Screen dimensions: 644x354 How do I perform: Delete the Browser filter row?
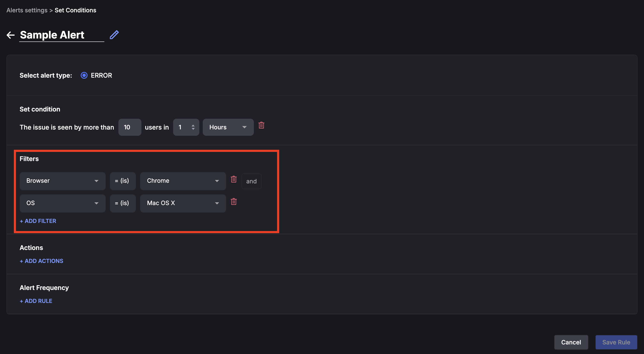[233, 179]
